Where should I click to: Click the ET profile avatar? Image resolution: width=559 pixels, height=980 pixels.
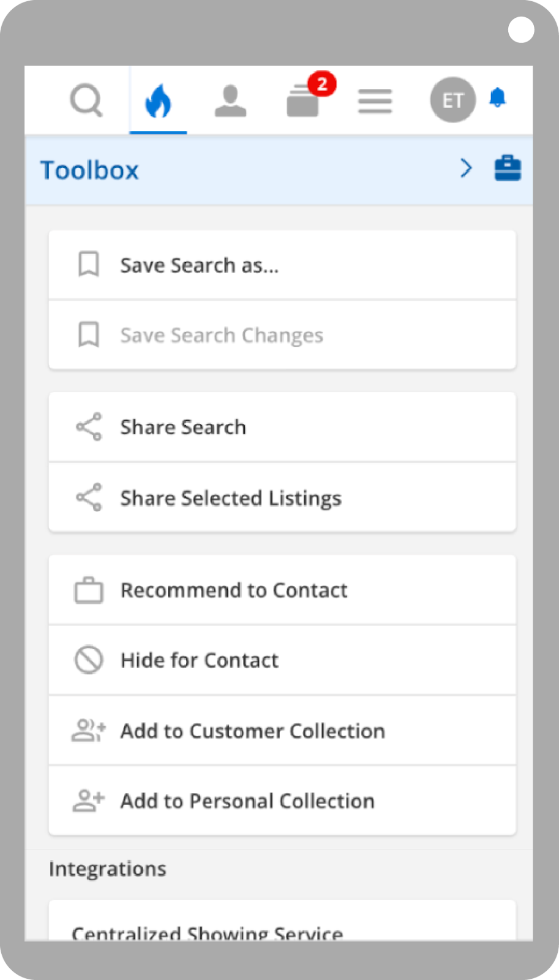[452, 100]
